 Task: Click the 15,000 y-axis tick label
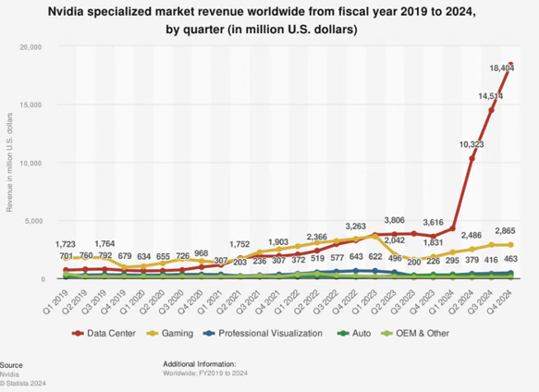[x=31, y=104]
